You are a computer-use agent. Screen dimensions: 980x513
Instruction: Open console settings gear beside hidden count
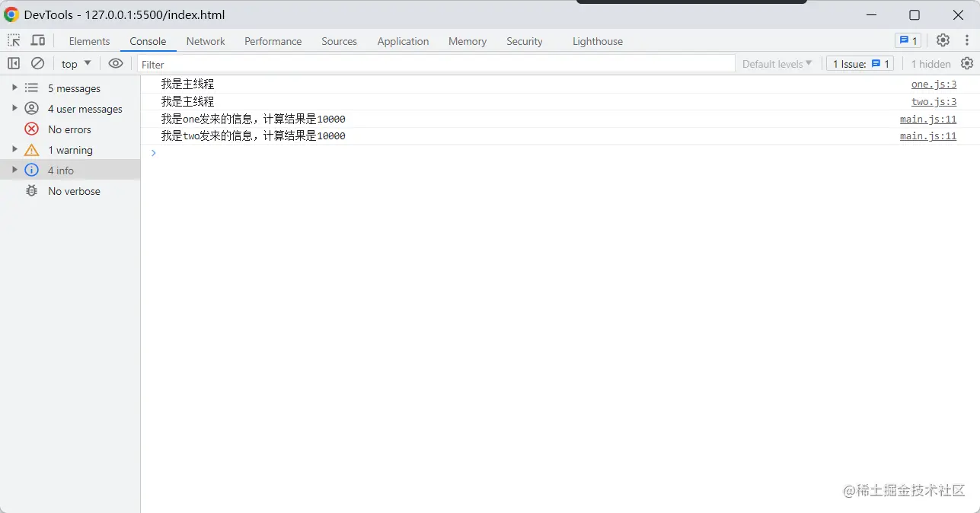[x=967, y=63]
